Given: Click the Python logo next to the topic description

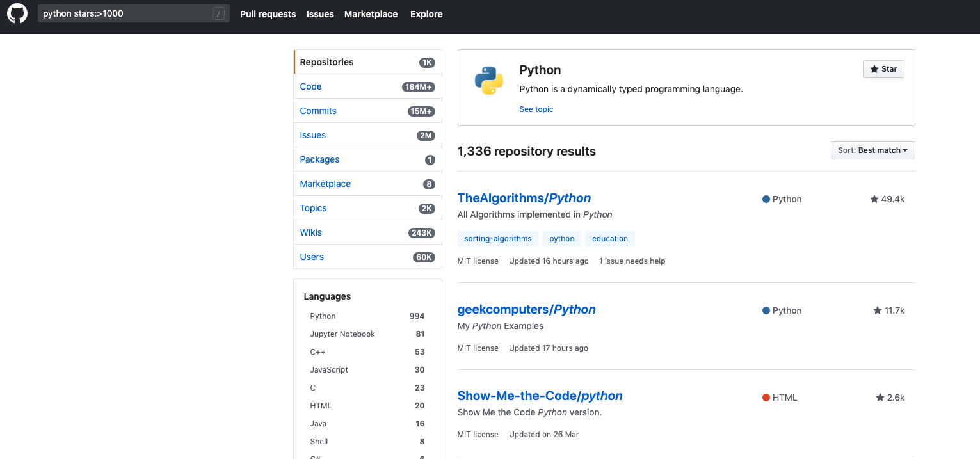Looking at the screenshot, I should pyautogui.click(x=488, y=80).
